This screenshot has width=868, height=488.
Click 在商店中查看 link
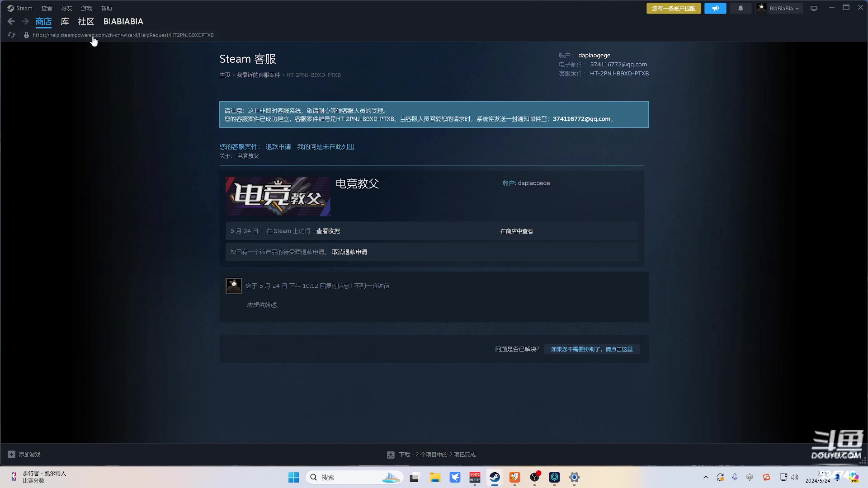click(516, 231)
